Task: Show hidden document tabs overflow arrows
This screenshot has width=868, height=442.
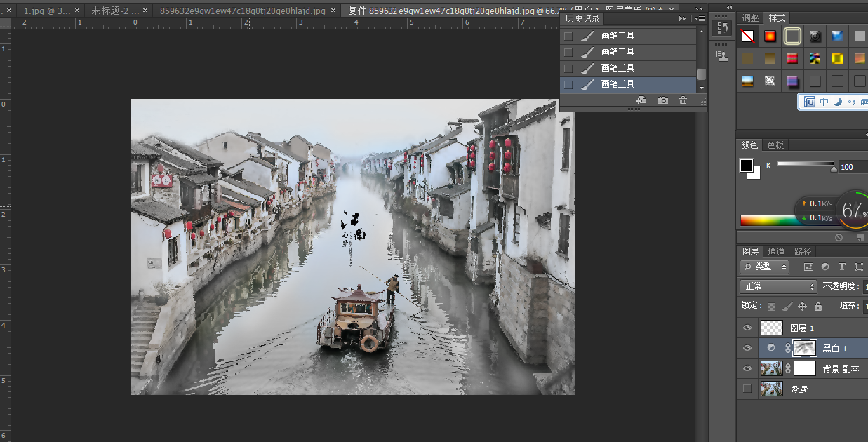Action: tap(698, 9)
